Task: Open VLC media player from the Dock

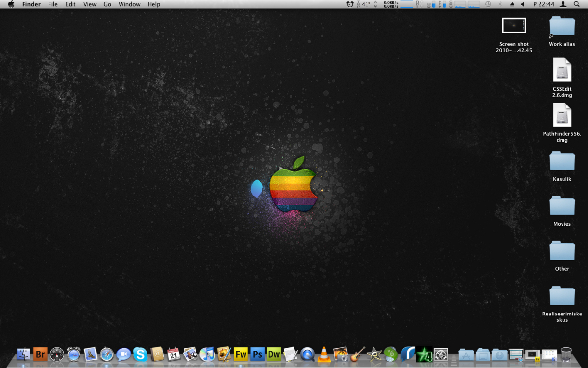Action: (324, 354)
